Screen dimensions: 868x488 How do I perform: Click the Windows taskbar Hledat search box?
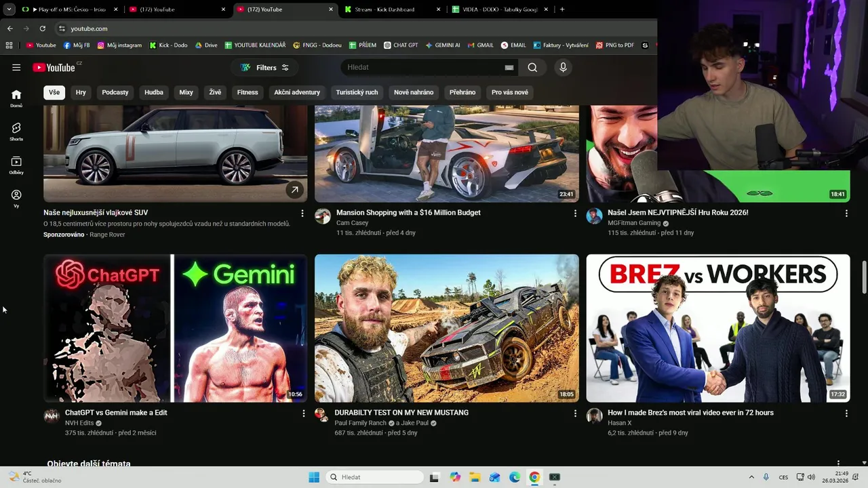tap(374, 477)
